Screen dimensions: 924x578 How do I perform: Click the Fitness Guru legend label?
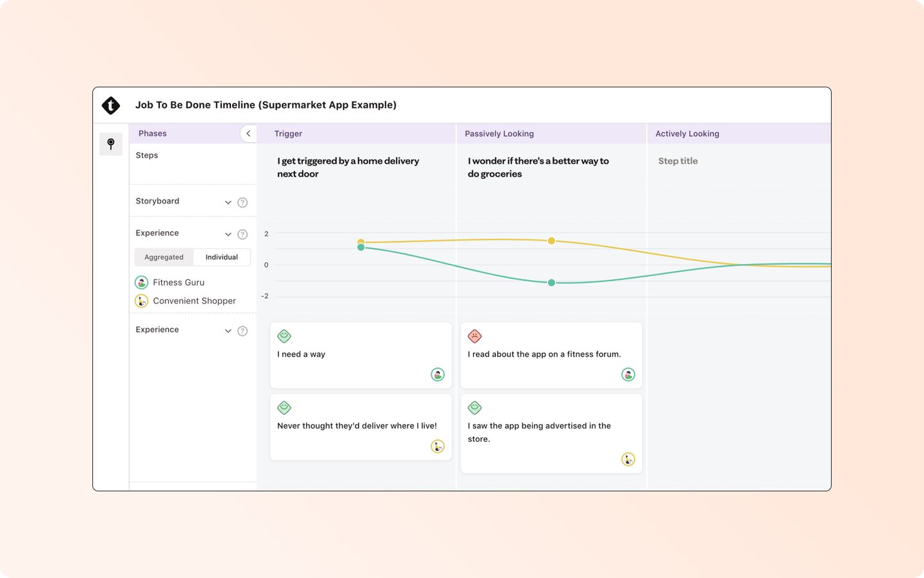tap(178, 283)
